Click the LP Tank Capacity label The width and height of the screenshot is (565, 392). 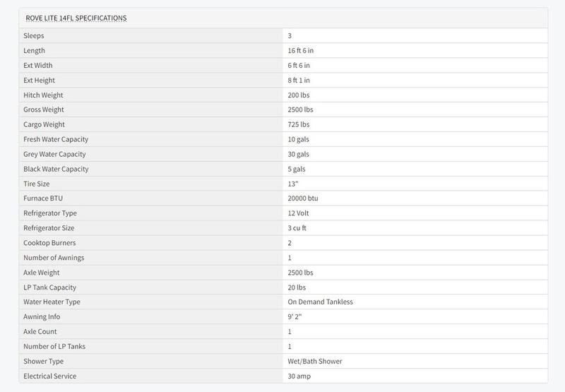coord(49,287)
